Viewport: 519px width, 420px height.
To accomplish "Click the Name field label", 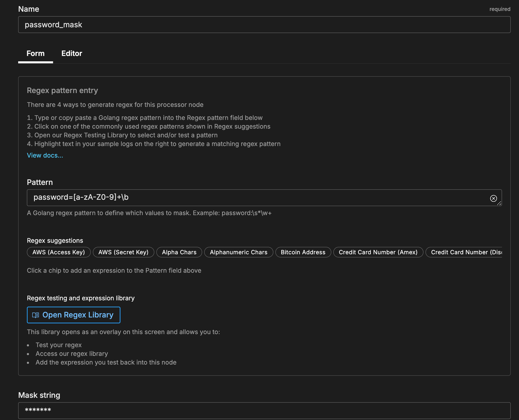I will click(29, 9).
